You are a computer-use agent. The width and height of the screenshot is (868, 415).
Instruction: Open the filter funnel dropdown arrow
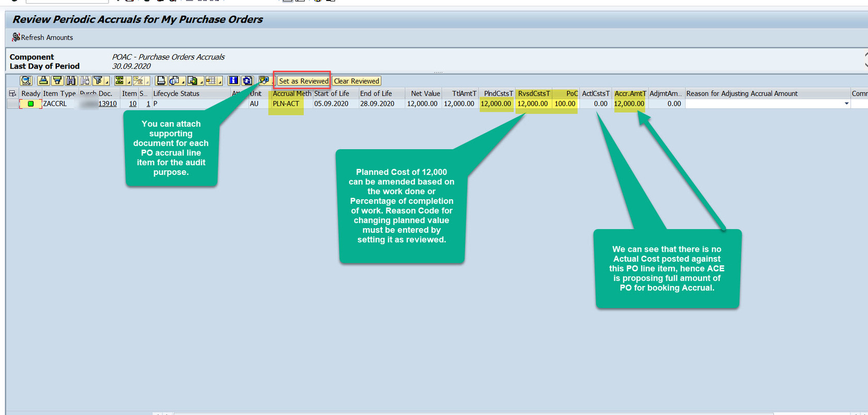106,81
